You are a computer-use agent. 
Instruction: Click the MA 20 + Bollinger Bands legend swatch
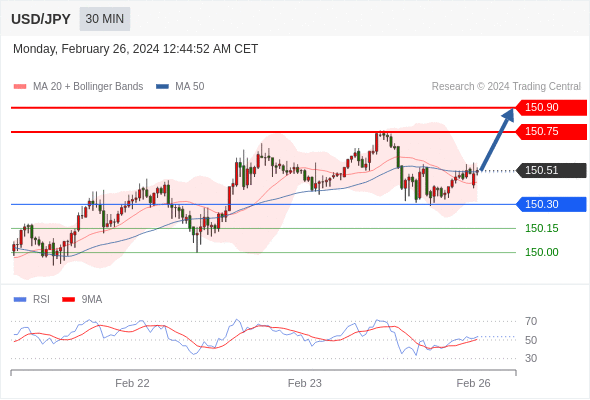click(20, 87)
